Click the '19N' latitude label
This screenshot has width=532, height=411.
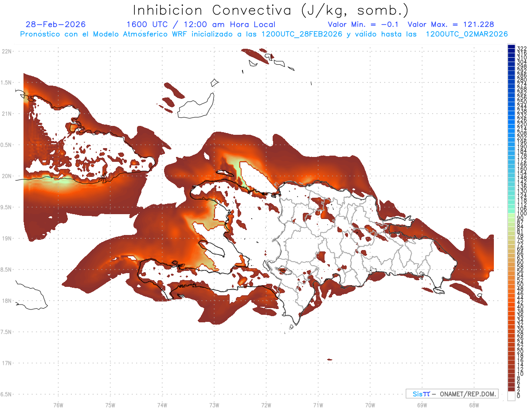[x=6, y=238]
